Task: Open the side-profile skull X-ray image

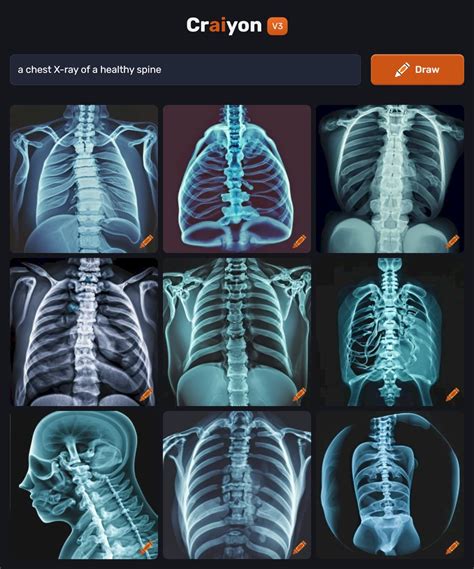Action: click(x=84, y=485)
